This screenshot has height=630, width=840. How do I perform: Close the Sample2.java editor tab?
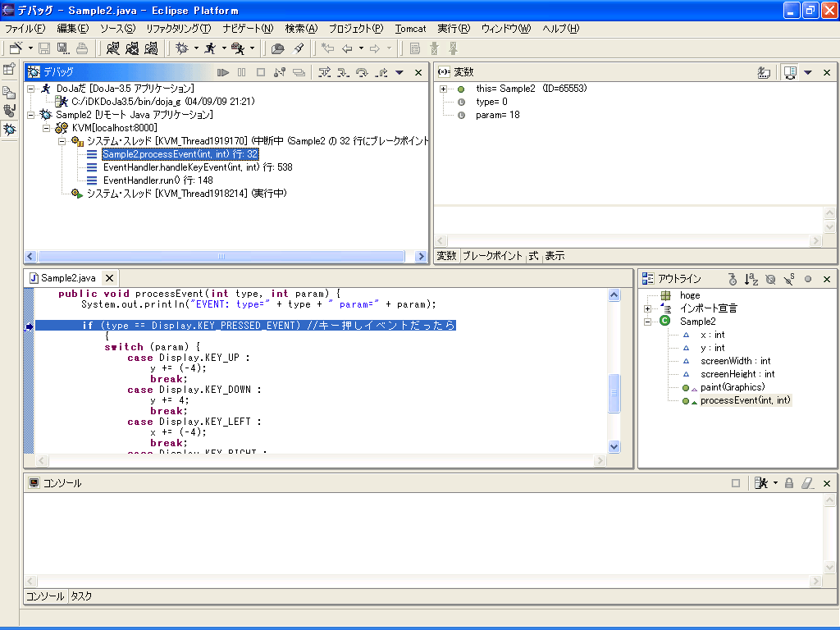(109, 278)
